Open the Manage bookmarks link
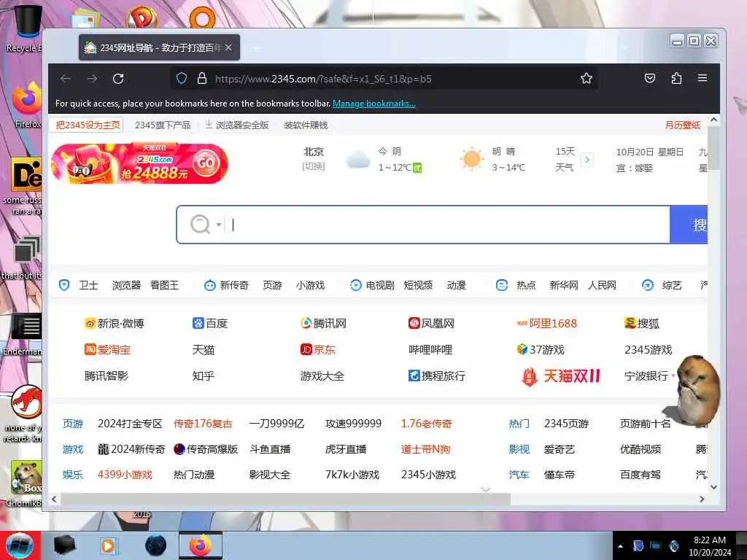Image resolution: width=747 pixels, height=560 pixels. pos(374,104)
